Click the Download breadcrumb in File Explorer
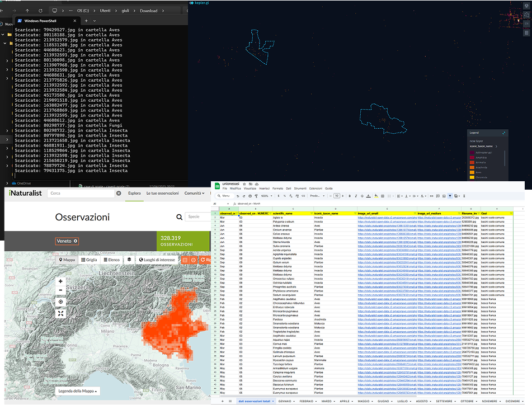Viewport: 532px width, 405px height. point(149,11)
